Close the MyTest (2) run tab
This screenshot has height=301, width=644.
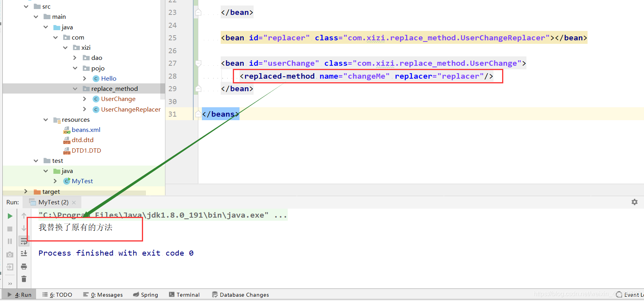point(74,202)
